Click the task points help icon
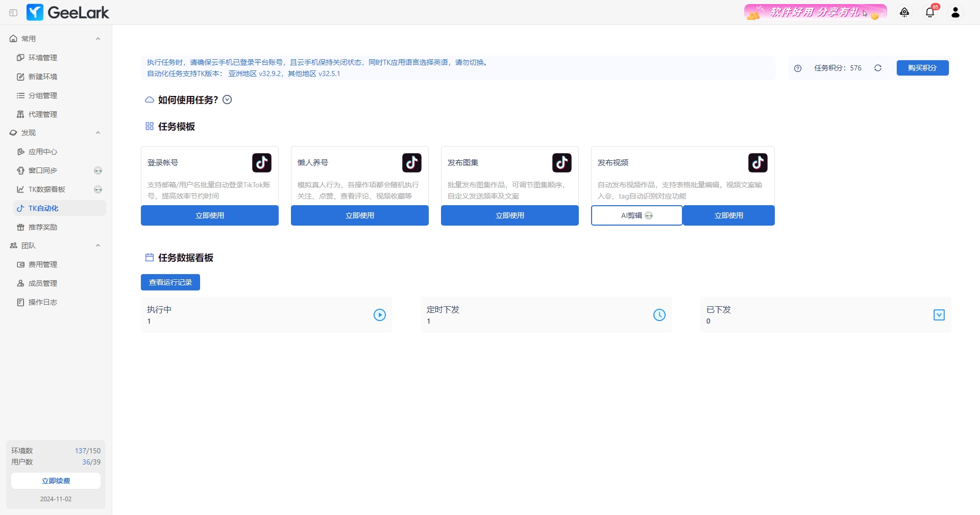This screenshot has height=515, width=980. click(x=798, y=68)
